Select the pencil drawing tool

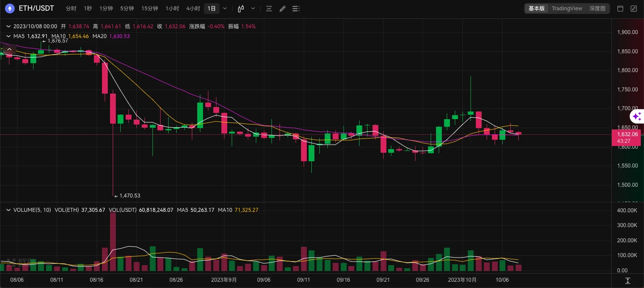pyautogui.click(x=282, y=9)
